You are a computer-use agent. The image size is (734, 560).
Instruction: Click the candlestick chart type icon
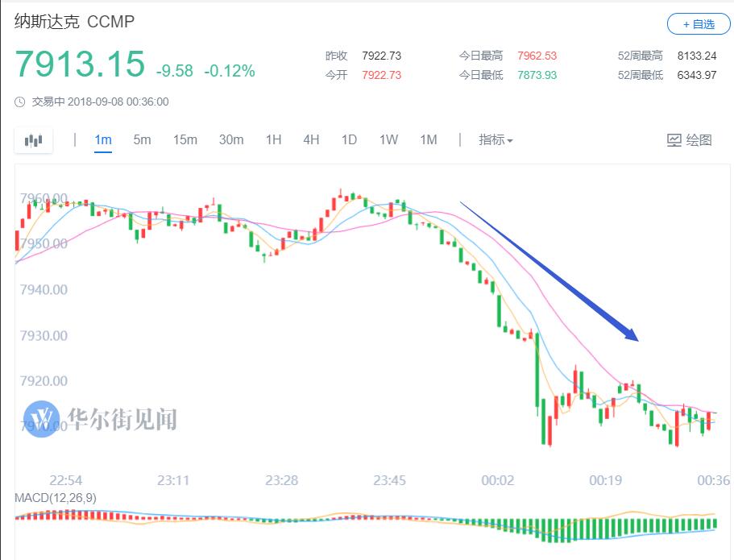point(33,140)
